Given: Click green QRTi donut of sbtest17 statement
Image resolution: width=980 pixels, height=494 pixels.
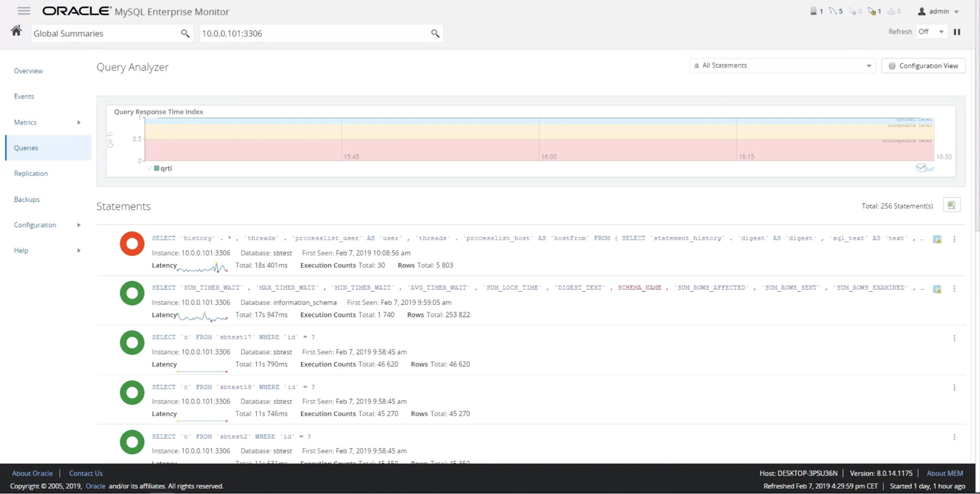Looking at the screenshot, I should tap(132, 343).
